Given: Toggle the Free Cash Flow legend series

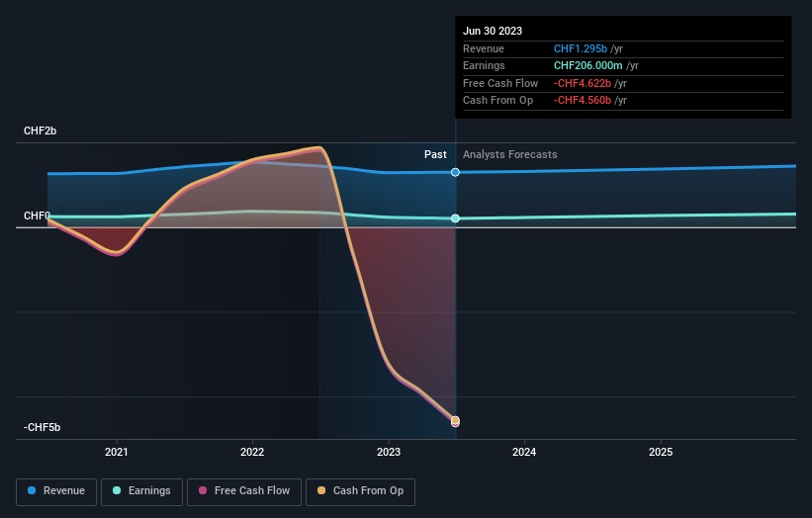Looking at the screenshot, I should (x=244, y=491).
